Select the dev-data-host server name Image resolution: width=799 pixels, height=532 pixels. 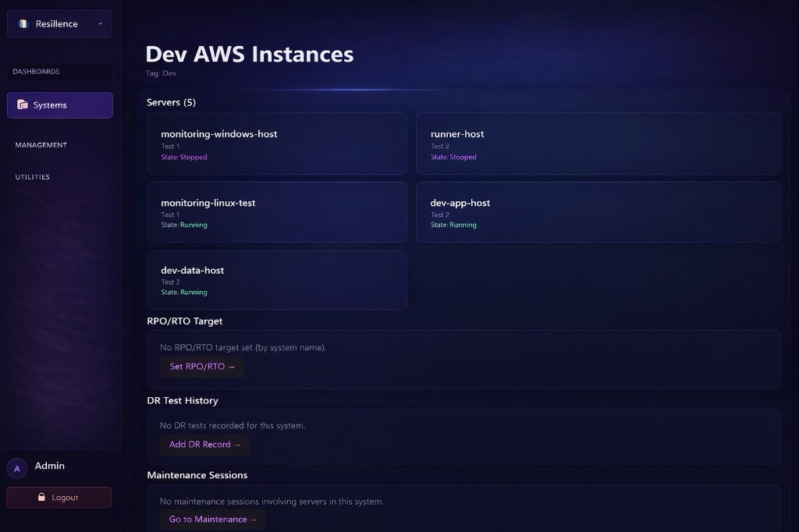(x=193, y=271)
